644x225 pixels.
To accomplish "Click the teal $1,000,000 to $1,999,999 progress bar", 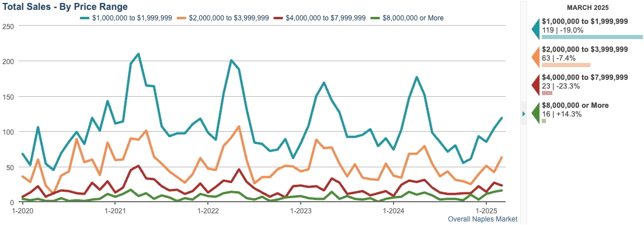I will [x=592, y=37].
